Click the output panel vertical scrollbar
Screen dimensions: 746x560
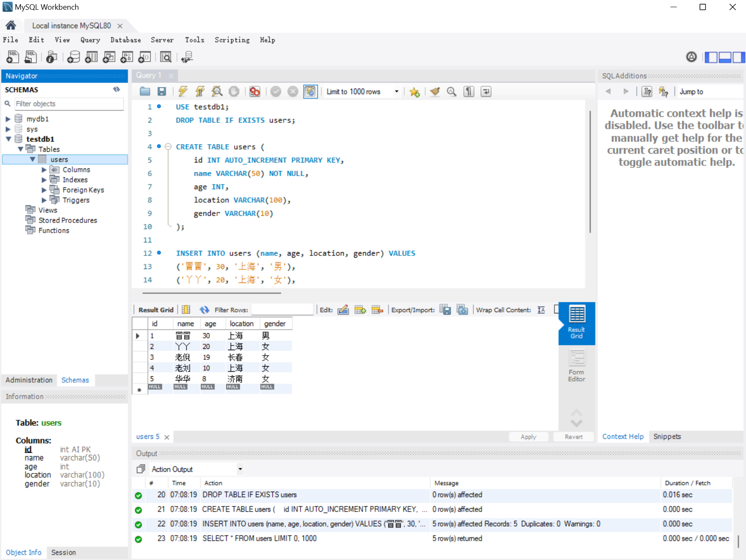pos(738,541)
